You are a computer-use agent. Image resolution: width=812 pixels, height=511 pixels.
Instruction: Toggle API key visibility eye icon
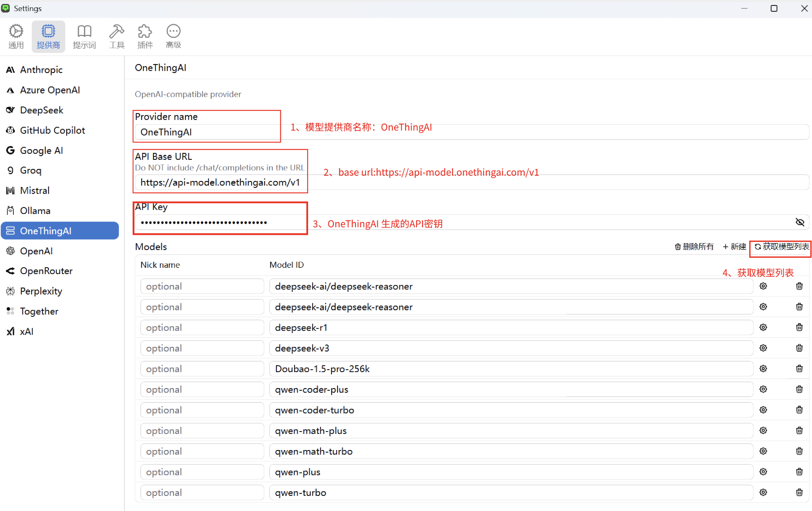800,222
